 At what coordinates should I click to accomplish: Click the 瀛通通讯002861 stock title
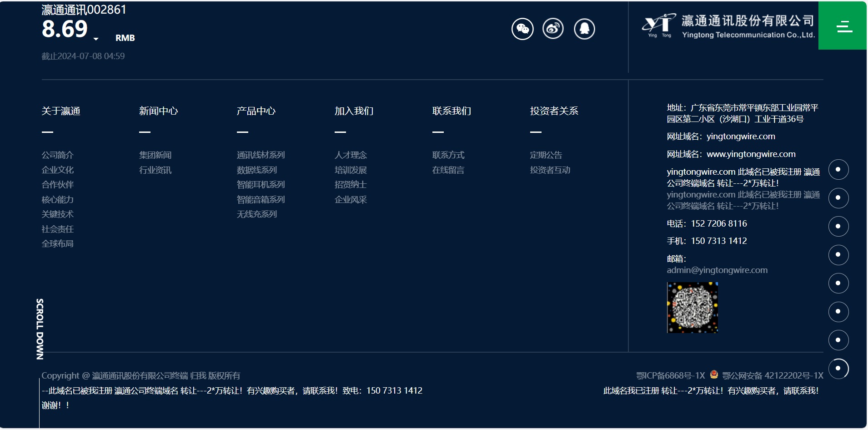coord(84,10)
